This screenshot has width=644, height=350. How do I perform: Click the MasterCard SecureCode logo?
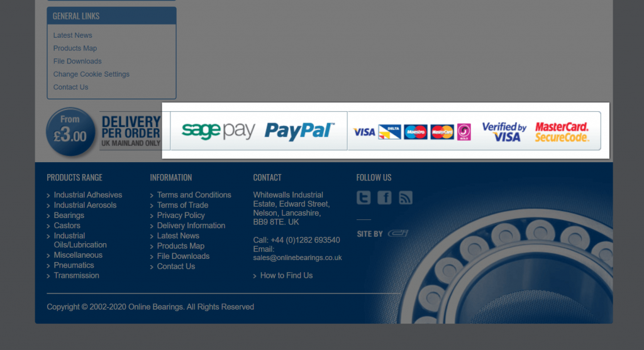coord(562,132)
